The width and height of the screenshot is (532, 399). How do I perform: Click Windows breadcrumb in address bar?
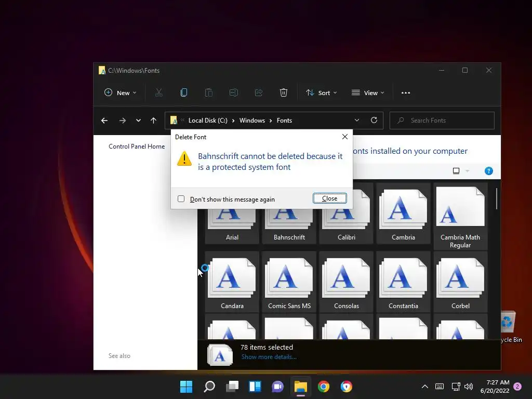tap(252, 121)
